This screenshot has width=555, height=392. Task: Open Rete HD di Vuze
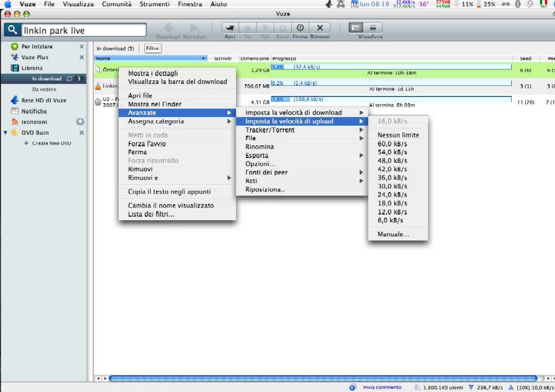coord(43,100)
